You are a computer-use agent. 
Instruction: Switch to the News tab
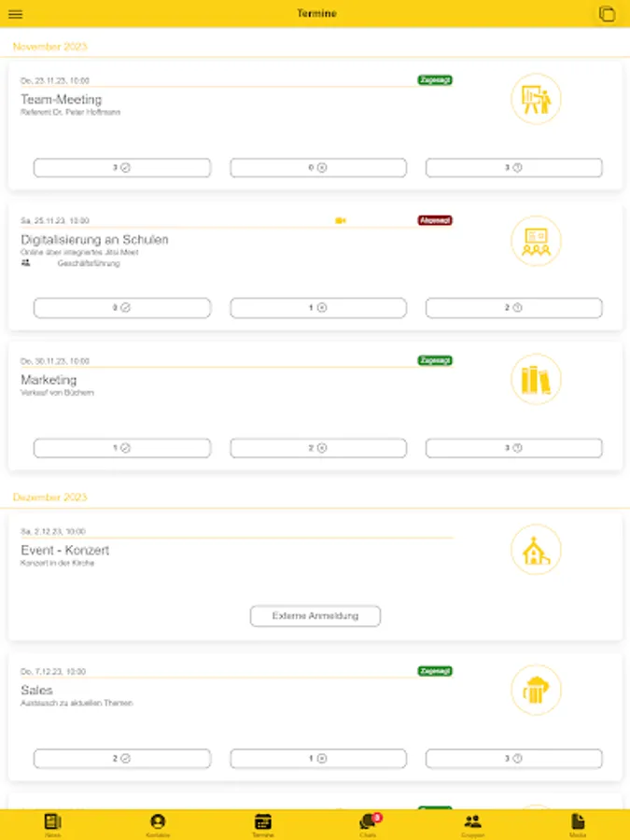click(52, 823)
